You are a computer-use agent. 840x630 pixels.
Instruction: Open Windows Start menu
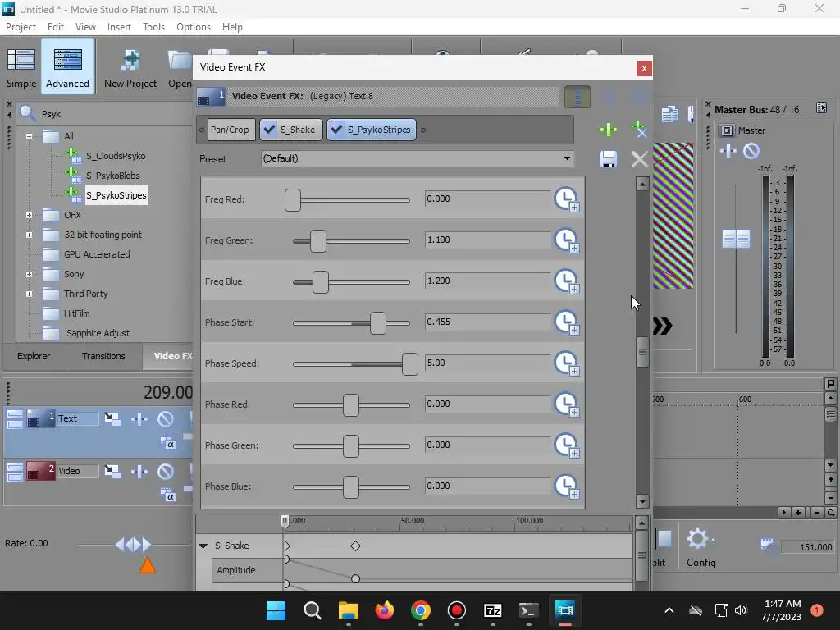tap(276, 610)
